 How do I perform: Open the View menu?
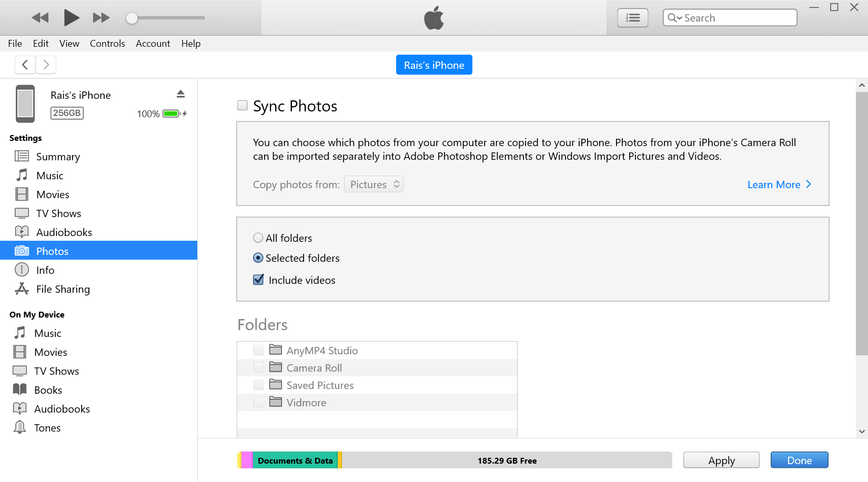pos(69,44)
